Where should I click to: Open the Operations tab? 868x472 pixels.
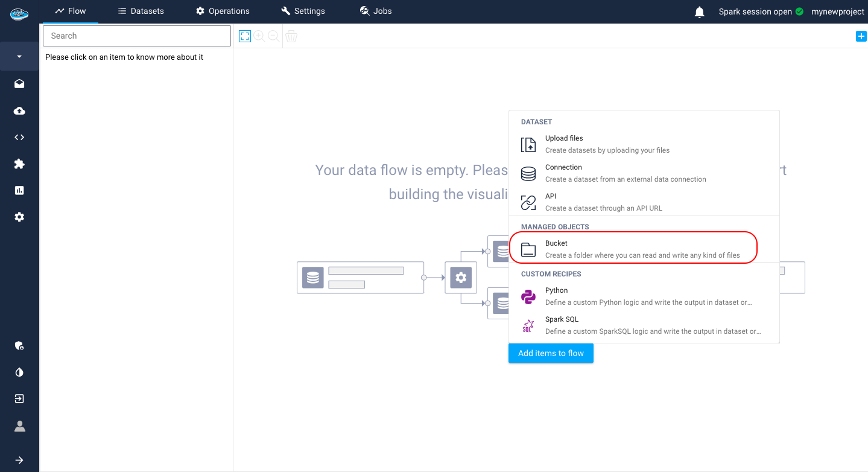click(x=223, y=11)
